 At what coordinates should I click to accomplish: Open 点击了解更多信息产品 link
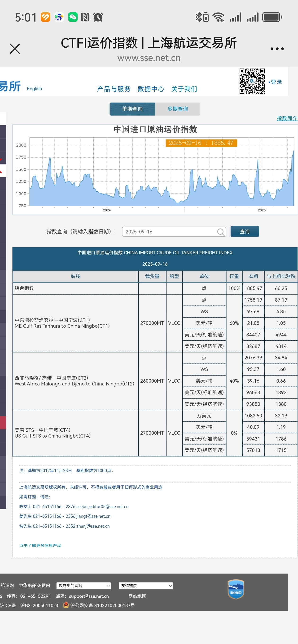[40, 546]
